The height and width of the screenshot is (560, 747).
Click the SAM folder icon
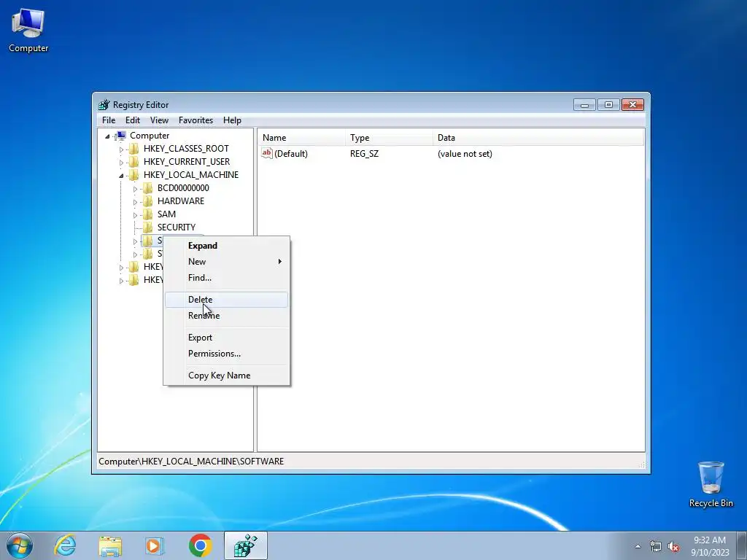(x=148, y=214)
